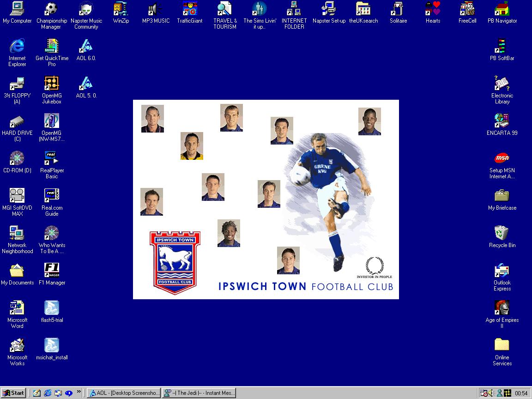532x399 pixels.
Task: Click the Outlook Express desktop icon
Action: pyautogui.click(x=502, y=271)
